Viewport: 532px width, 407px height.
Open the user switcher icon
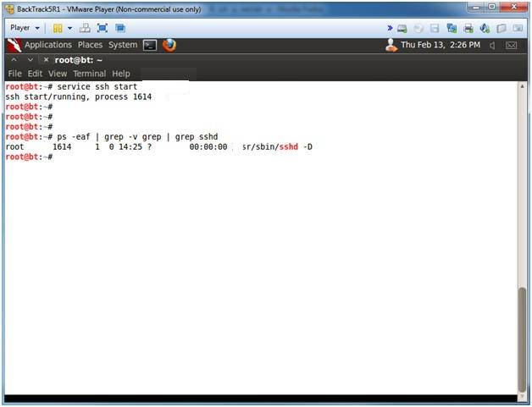coord(391,45)
